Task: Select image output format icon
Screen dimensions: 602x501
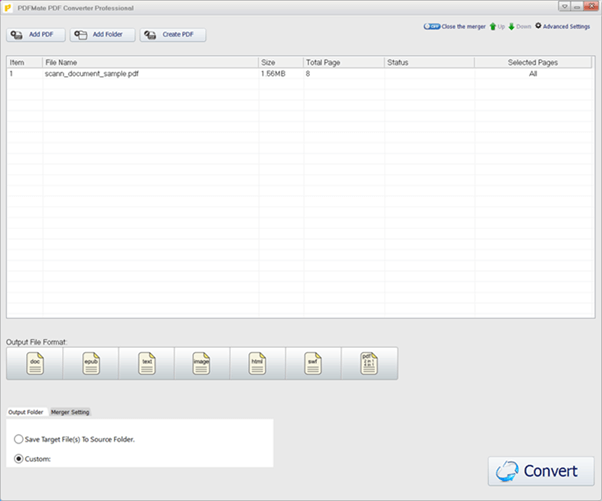Action: coord(202,364)
